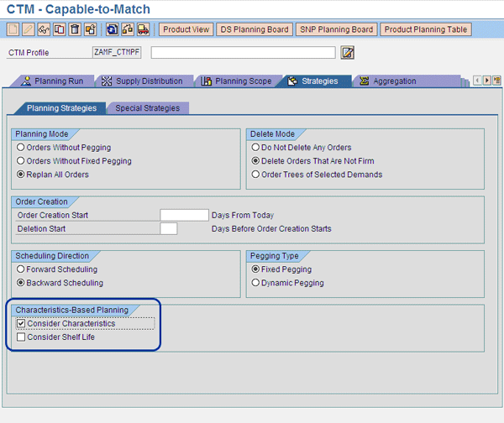This screenshot has height=423, width=504.
Task: Select Dynamic Pegging type
Action: pyautogui.click(x=256, y=283)
